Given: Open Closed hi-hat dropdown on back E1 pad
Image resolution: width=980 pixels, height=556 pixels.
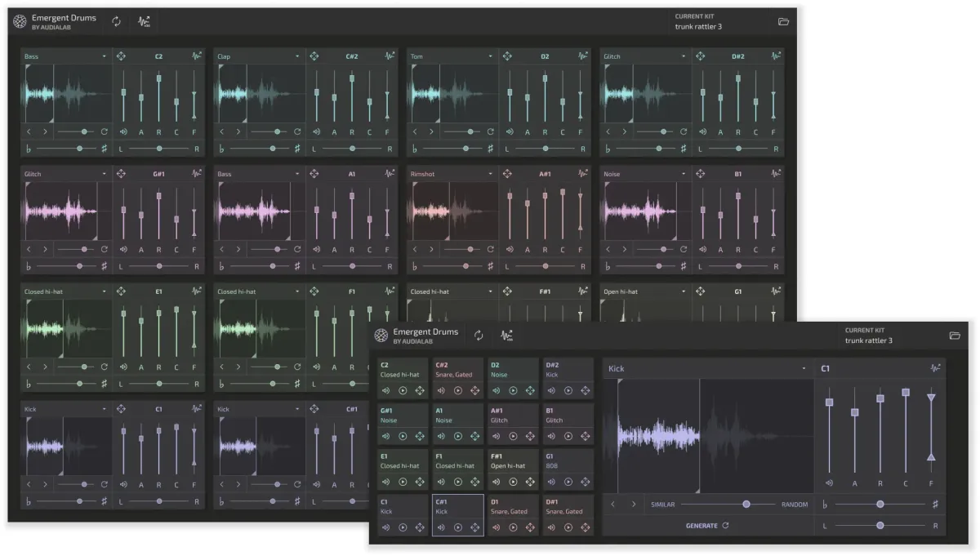Looking at the screenshot, I should tap(66, 291).
